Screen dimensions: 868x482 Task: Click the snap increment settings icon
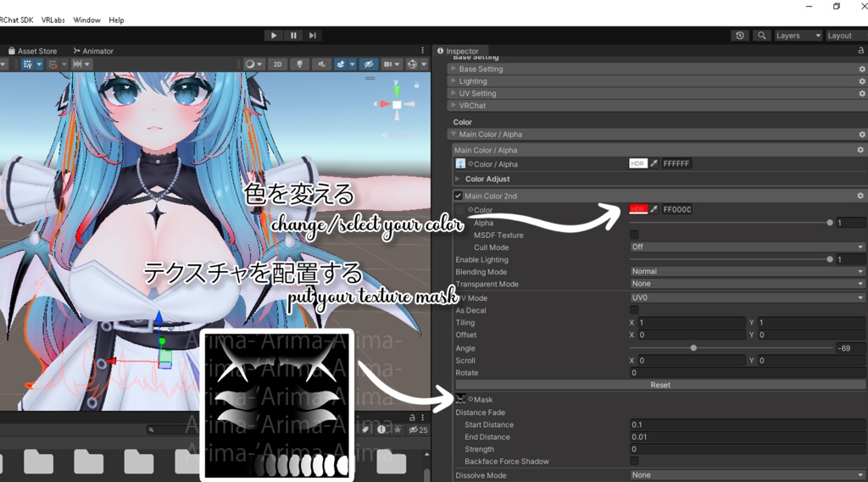(77, 64)
